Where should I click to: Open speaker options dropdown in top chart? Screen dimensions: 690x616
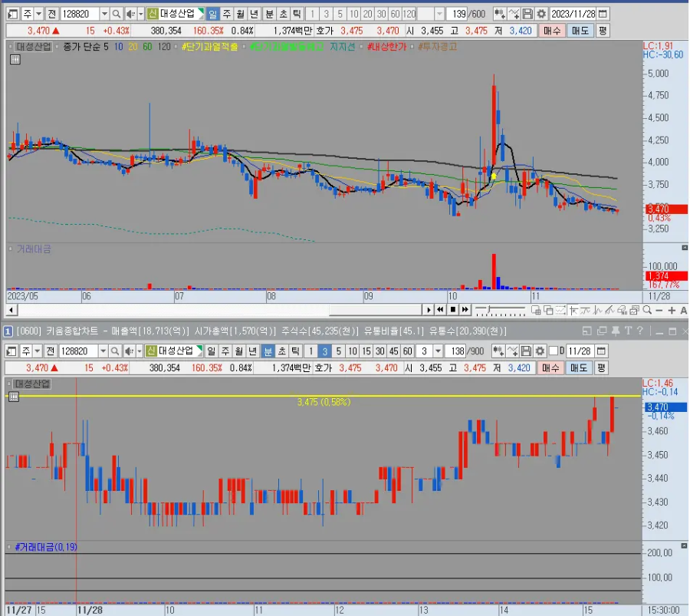pyautogui.click(x=141, y=14)
